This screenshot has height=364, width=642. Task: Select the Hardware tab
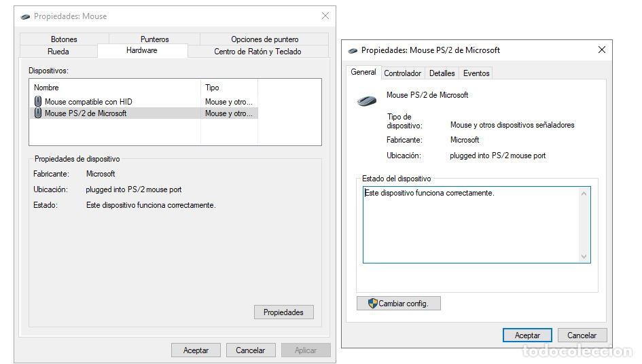[x=142, y=50]
